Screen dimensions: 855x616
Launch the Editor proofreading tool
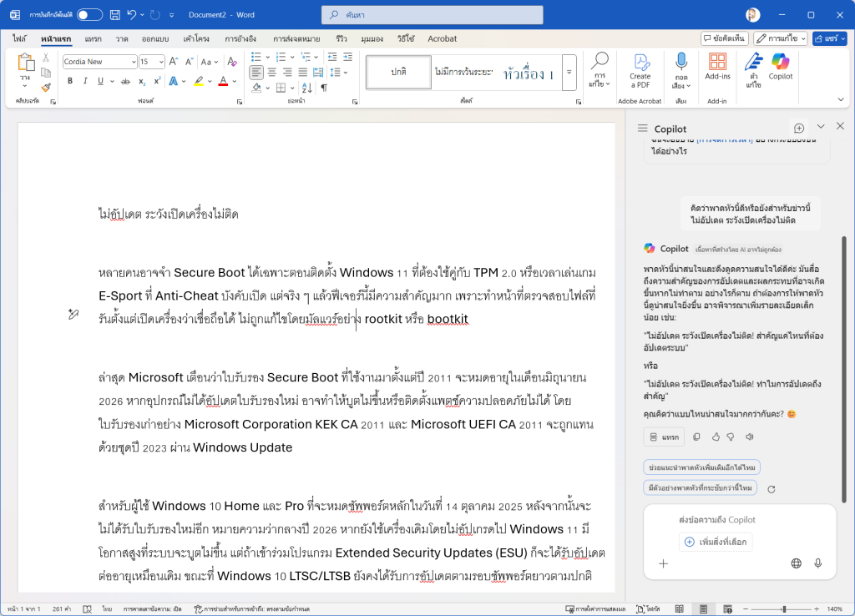(x=754, y=71)
